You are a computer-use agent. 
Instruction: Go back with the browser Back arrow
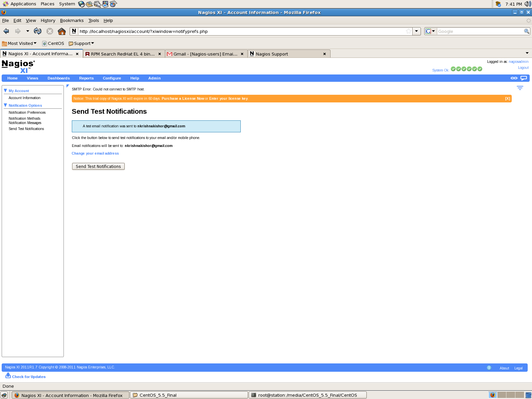[x=6, y=31]
